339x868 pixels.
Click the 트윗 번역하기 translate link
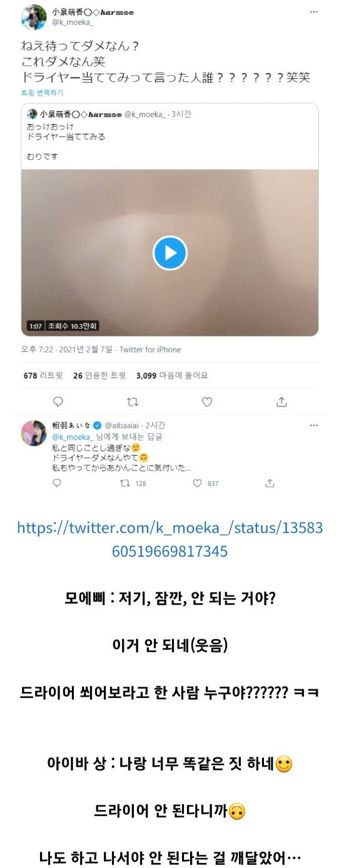click(x=42, y=92)
